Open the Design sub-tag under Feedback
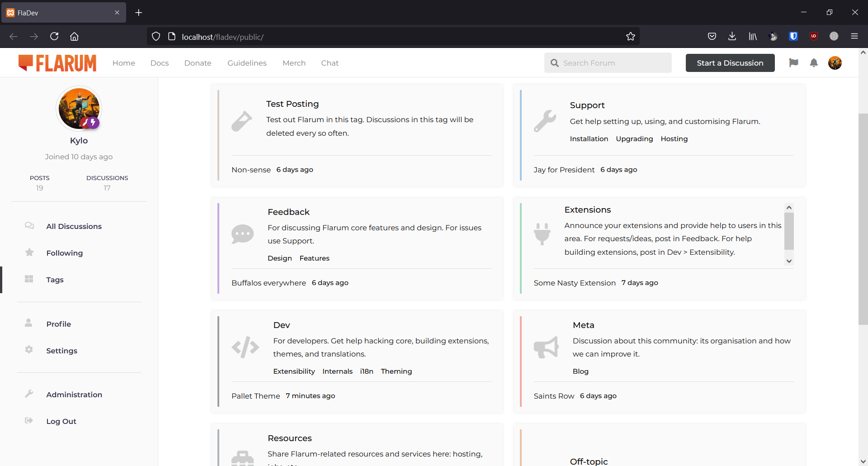Image resolution: width=868 pixels, height=466 pixels. [280, 258]
